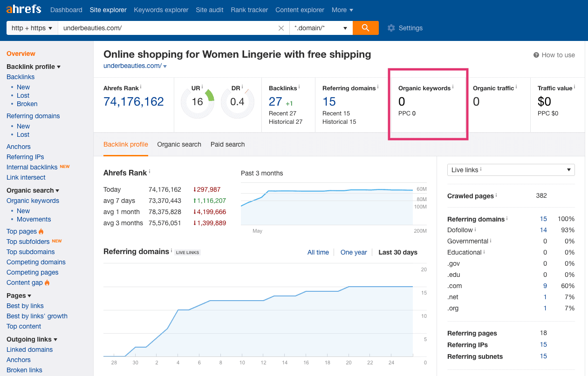588x376 pixels.
Task: Open Keywords explorer from top menu
Action: pyautogui.click(x=161, y=10)
